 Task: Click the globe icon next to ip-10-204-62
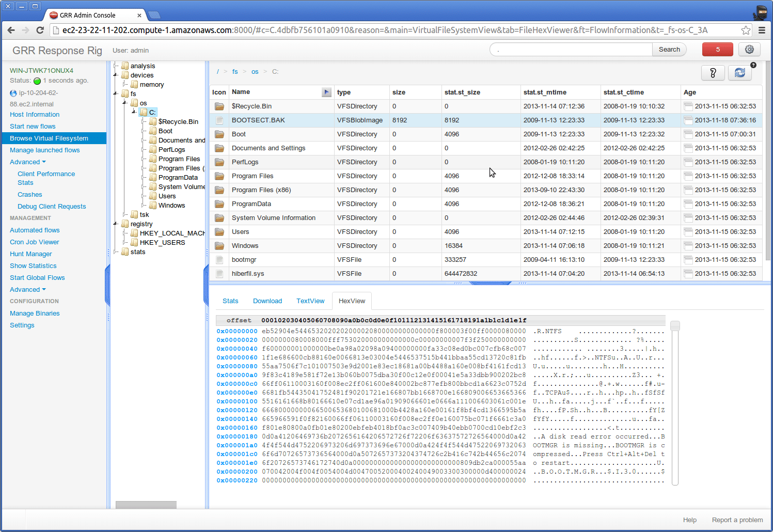12,93
